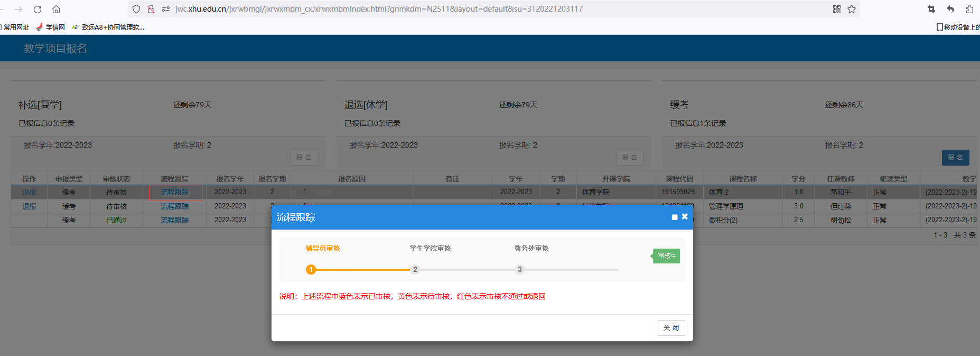Open 流程跟踪 link in the first row

click(174, 192)
